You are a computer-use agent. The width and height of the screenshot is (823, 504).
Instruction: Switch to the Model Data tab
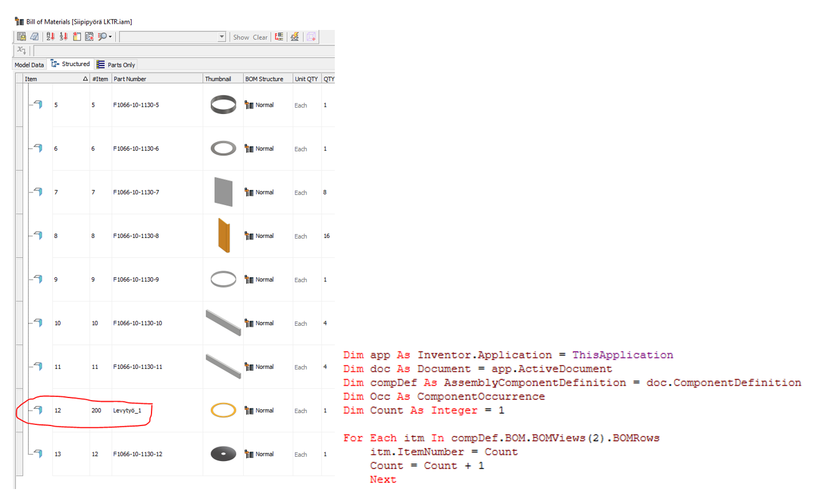pyautogui.click(x=29, y=65)
